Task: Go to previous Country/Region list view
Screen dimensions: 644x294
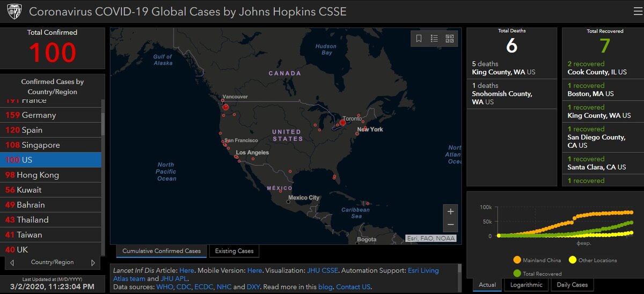Action: pos(12,263)
